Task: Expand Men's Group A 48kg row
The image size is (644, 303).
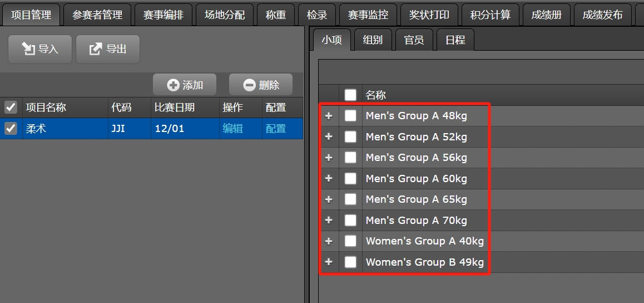Action: pos(329,116)
